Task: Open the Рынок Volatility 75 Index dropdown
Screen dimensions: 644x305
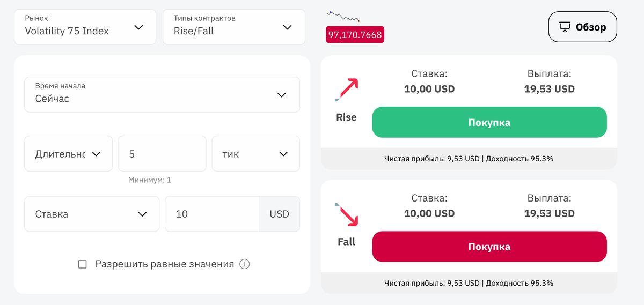Action: [x=85, y=27]
